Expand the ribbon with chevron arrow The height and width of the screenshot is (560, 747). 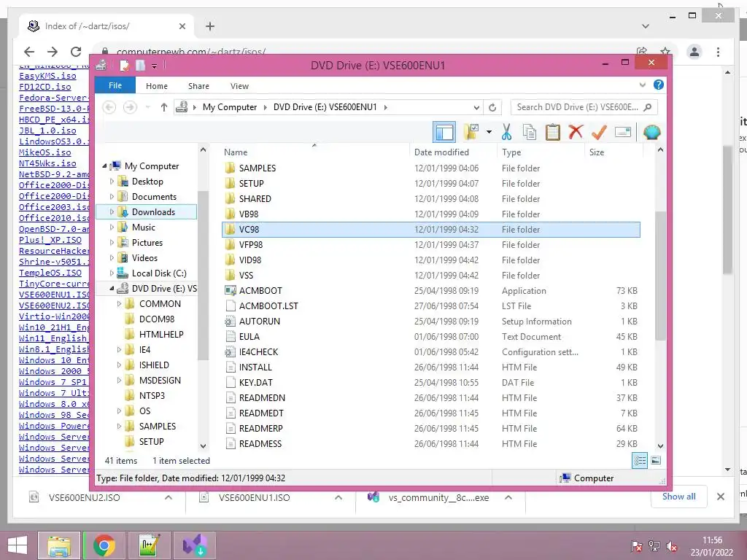pyautogui.click(x=642, y=85)
